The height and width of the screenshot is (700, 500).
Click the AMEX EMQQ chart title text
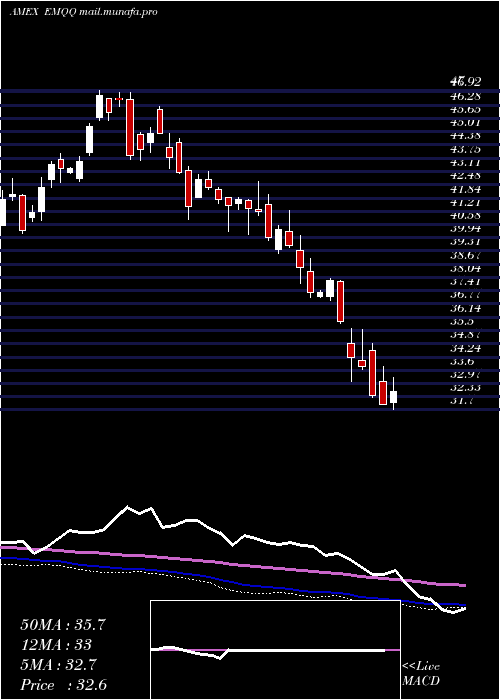tap(83, 12)
